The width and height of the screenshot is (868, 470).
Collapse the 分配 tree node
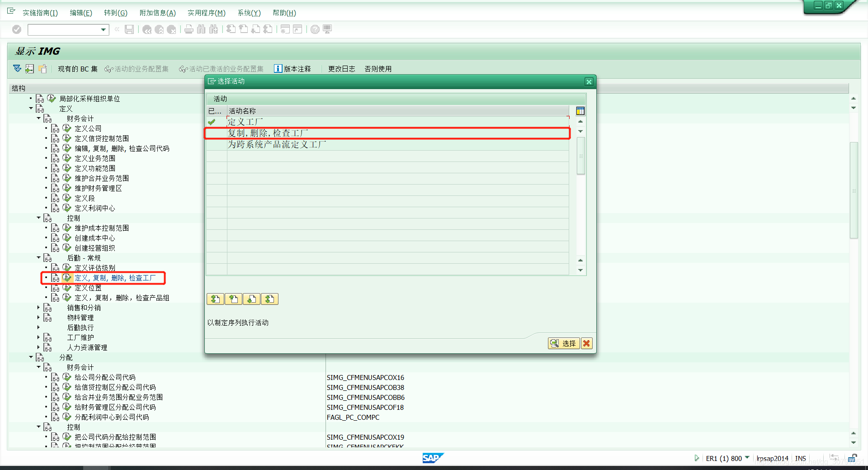(x=31, y=357)
